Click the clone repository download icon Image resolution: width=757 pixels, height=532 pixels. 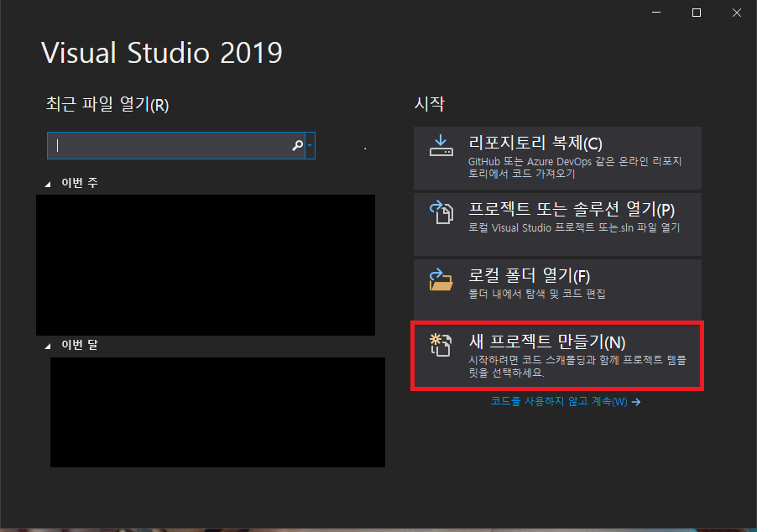point(441,146)
